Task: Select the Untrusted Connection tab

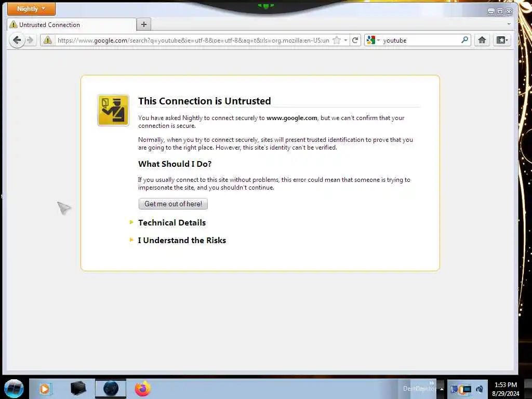Action: point(72,25)
